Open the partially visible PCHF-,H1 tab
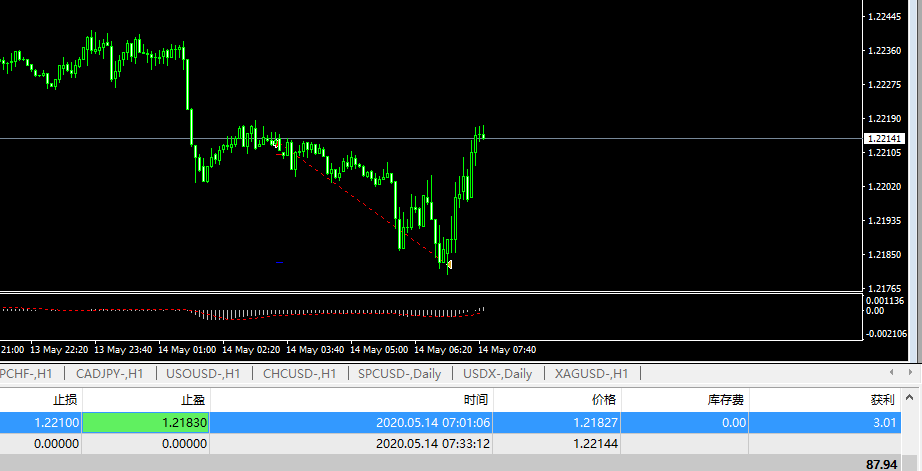Image resolution: width=922 pixels, height=471 pixels. 27,373
